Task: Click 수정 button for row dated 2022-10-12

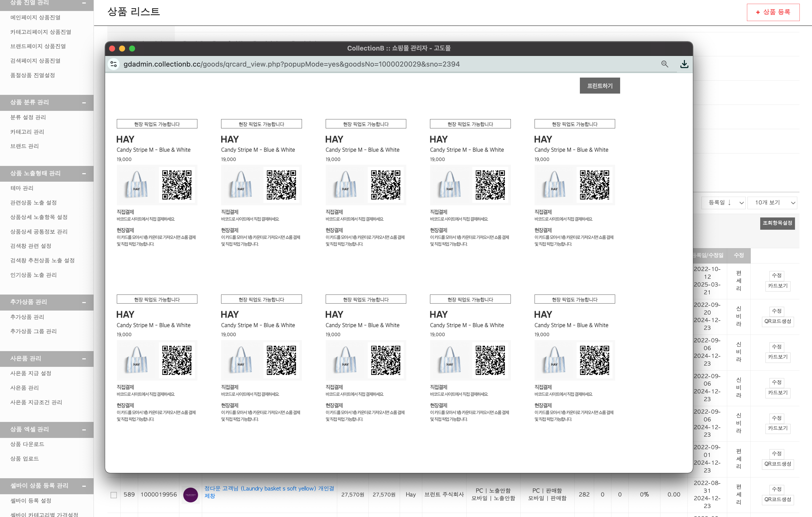Action: [x=776, y=276]
